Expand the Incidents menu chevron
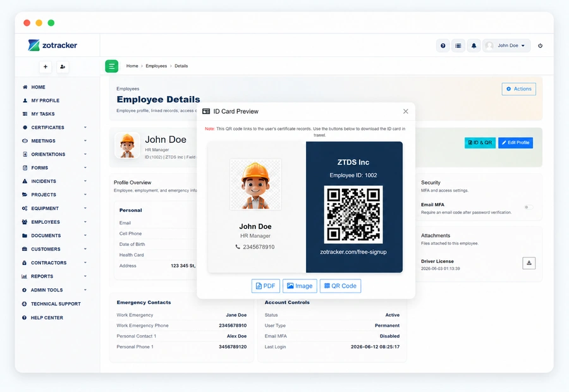 (x=85, y=181)
